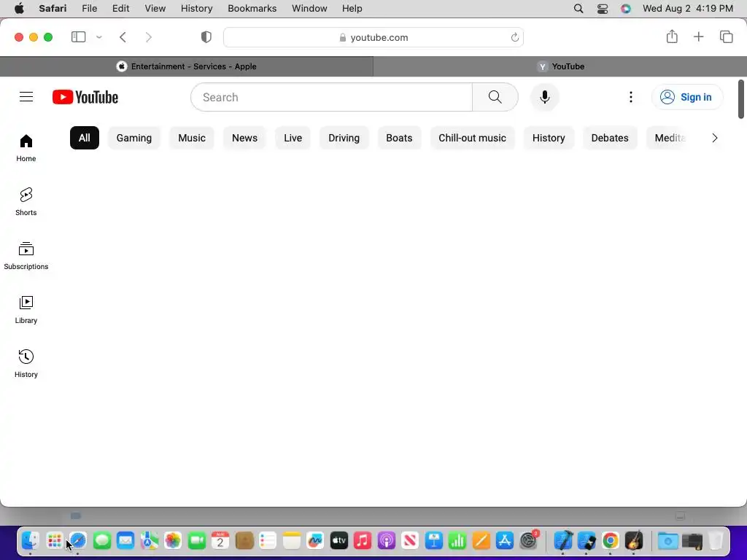Expand Safari tab group dropdown arrow
Viewport: 747px width, 560px height.
(x=99, y=37)
